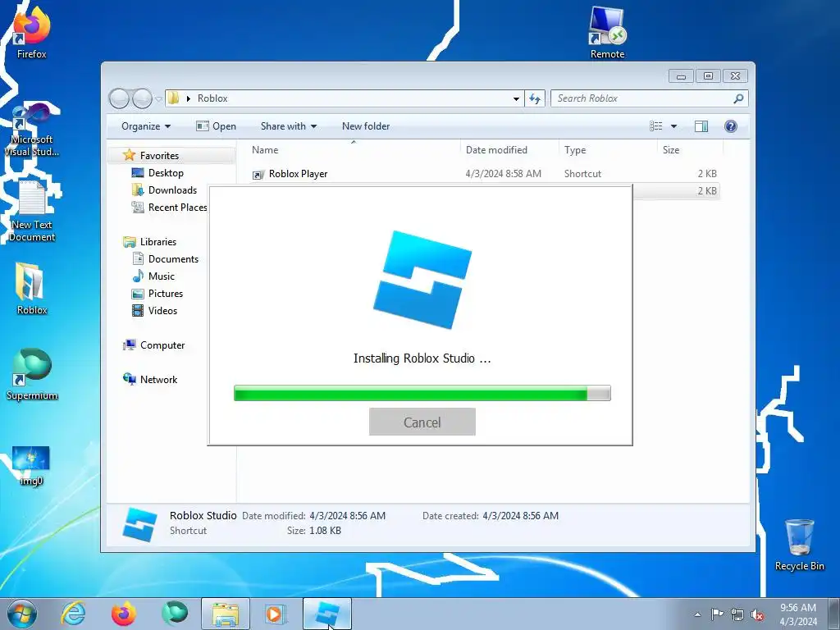The height and width of the screenshot is (630, 840).
Task: Select Favorites in navigation pane
Action: pos(159,156)
